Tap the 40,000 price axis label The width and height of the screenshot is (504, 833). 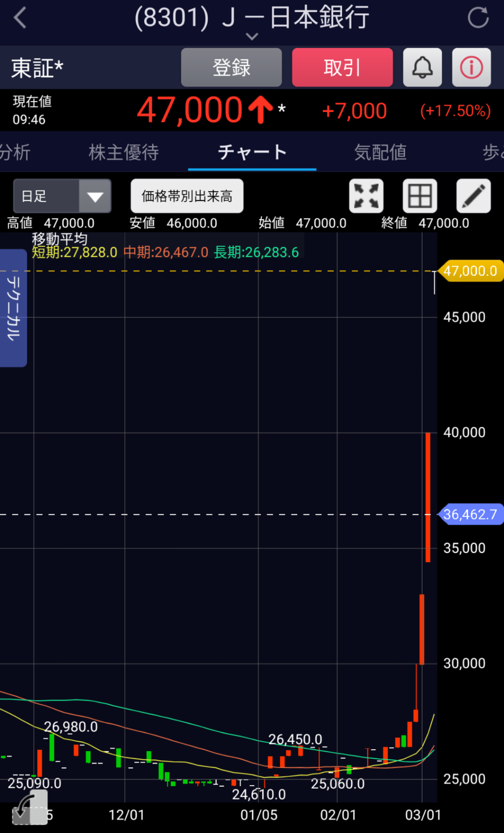tap(464, 432)
